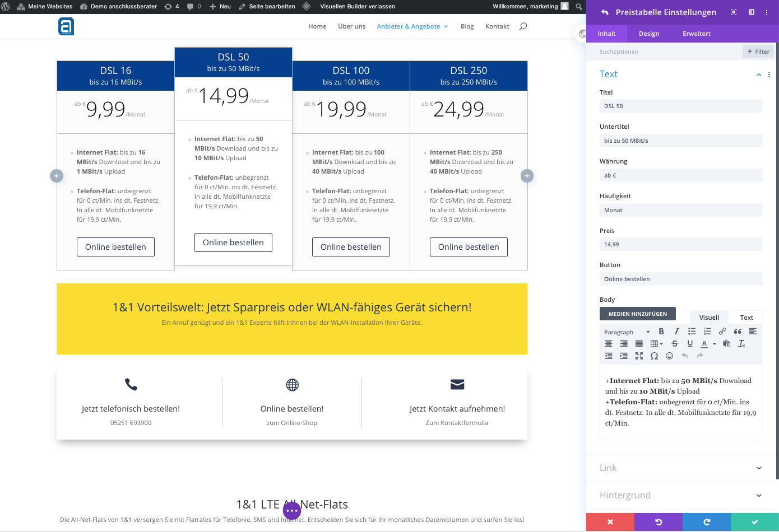This screenshot has height=532, width=779.
Task: Open the Anbieter & Angebote dropdown
Action: 412,26
